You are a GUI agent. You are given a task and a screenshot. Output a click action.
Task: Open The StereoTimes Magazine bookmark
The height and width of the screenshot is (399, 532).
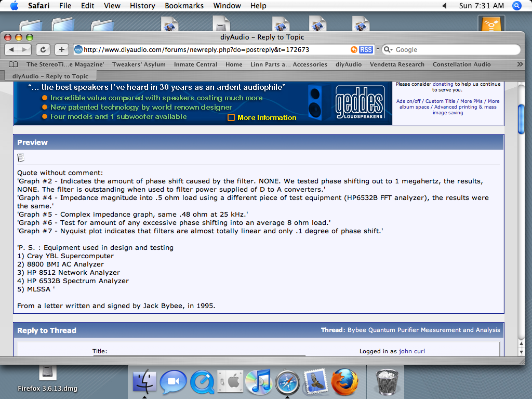[x=65, y=64]
